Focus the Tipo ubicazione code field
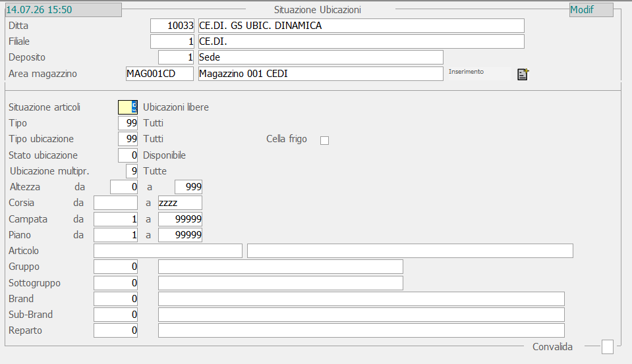The image size is (632, 364). pyautogui.click(x=128, y=139)
